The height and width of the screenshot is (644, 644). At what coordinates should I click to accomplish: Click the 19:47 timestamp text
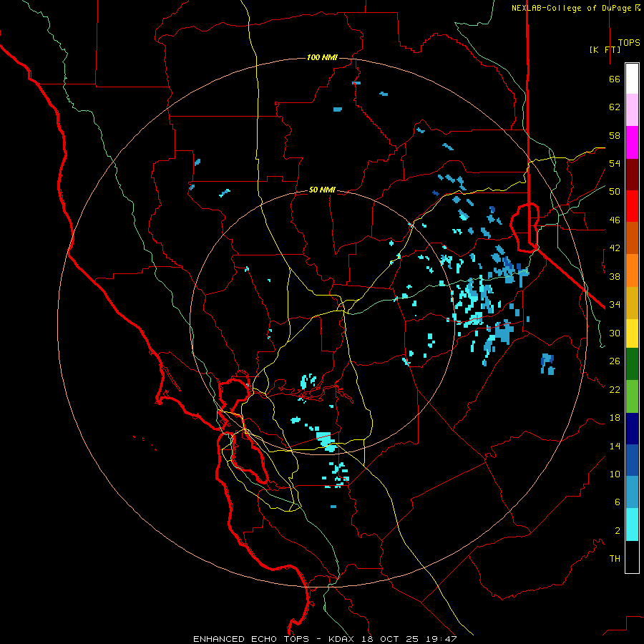click(440, 639)
